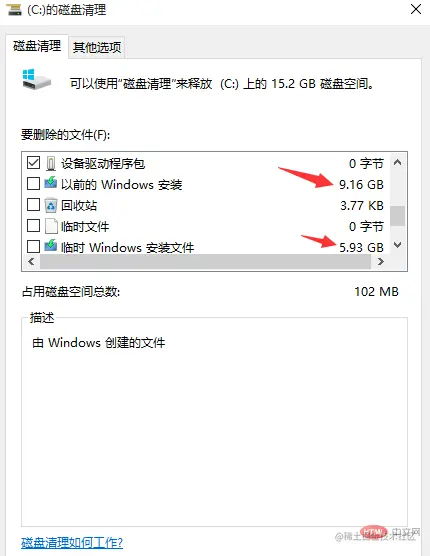Select the 磁盘清理 tab
The width and height of the screenshot is (430, 556).
pyautogui.click(x=37, y=46)
